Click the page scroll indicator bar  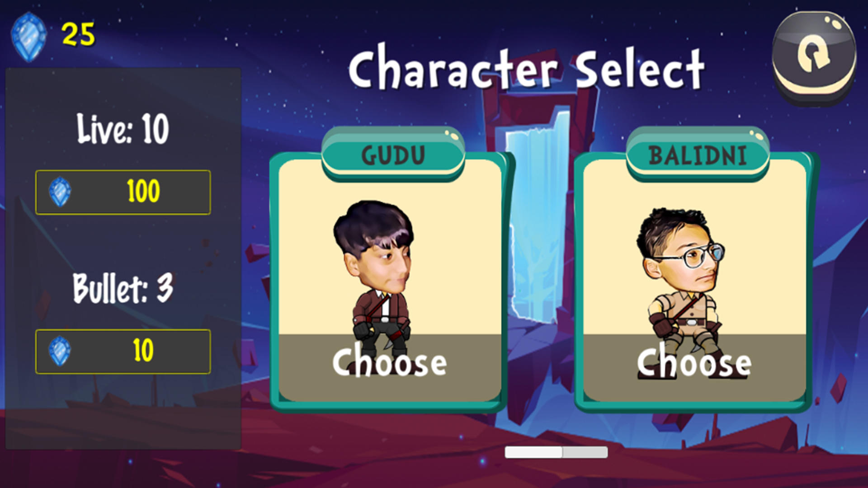556,452
